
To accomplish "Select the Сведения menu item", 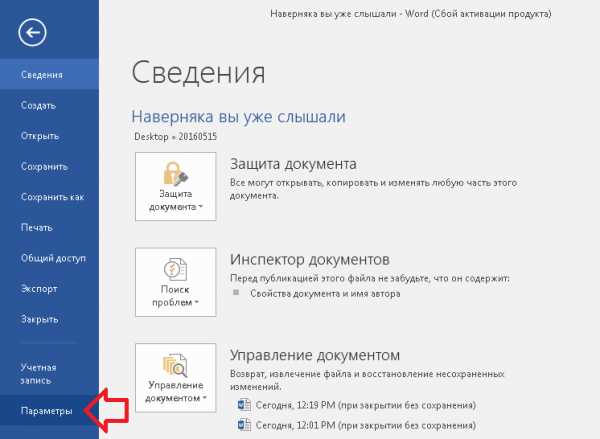I will [x=49, y=75].
